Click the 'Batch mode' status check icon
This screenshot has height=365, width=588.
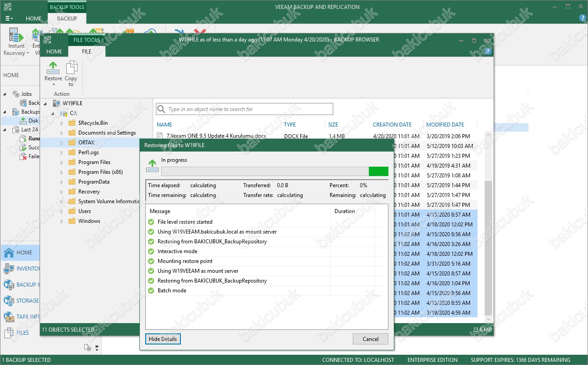coord(151,291)
